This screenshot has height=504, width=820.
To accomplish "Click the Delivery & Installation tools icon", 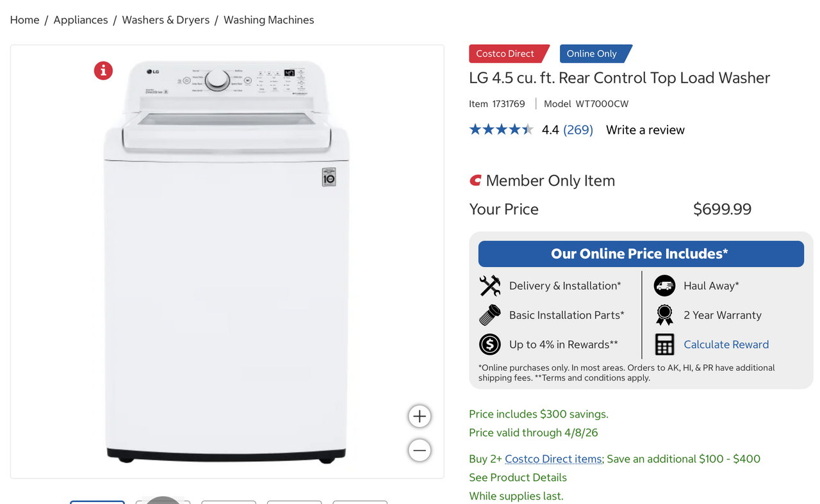I will [490, 286].
